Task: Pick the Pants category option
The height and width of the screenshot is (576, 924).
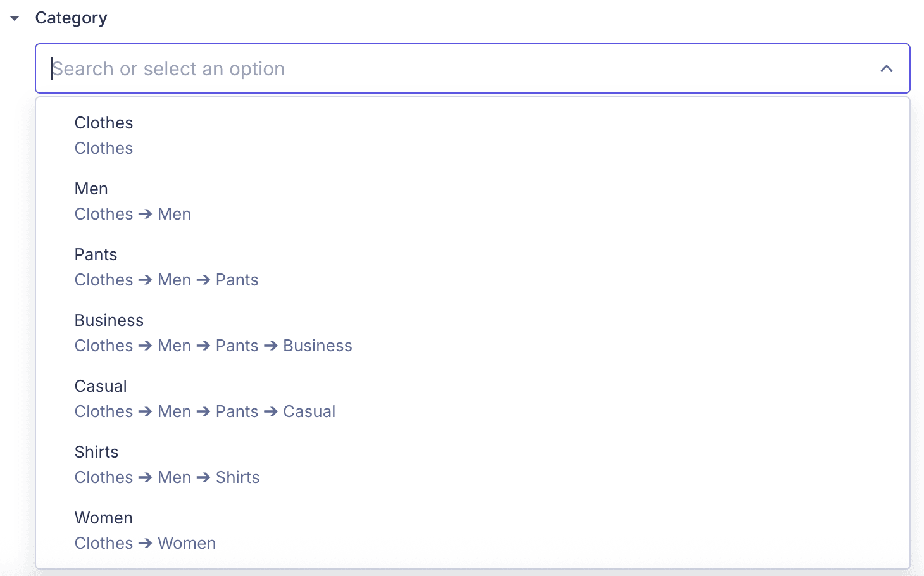Action: pyautogui.click(x=96, y=254)
